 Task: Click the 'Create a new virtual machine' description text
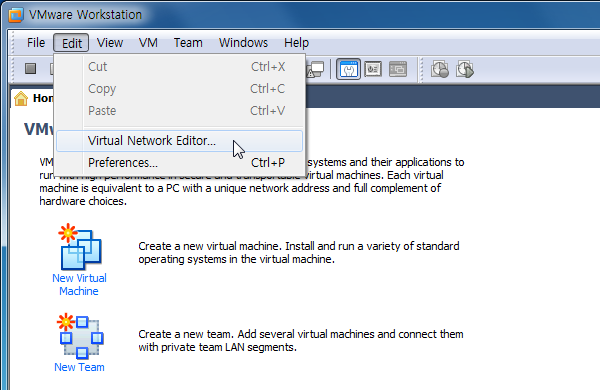(x=298, y=252)
